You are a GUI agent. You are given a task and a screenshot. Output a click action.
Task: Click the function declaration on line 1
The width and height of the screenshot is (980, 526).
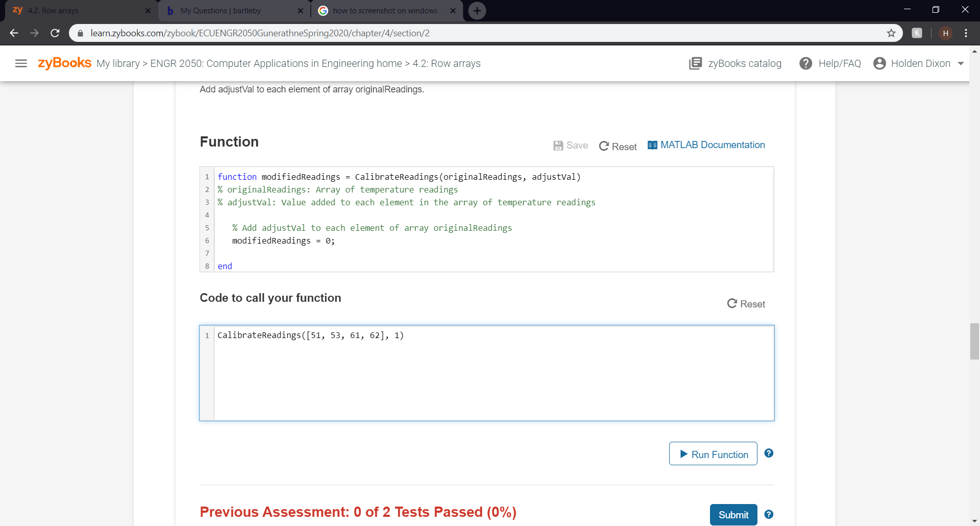[399, 177]
